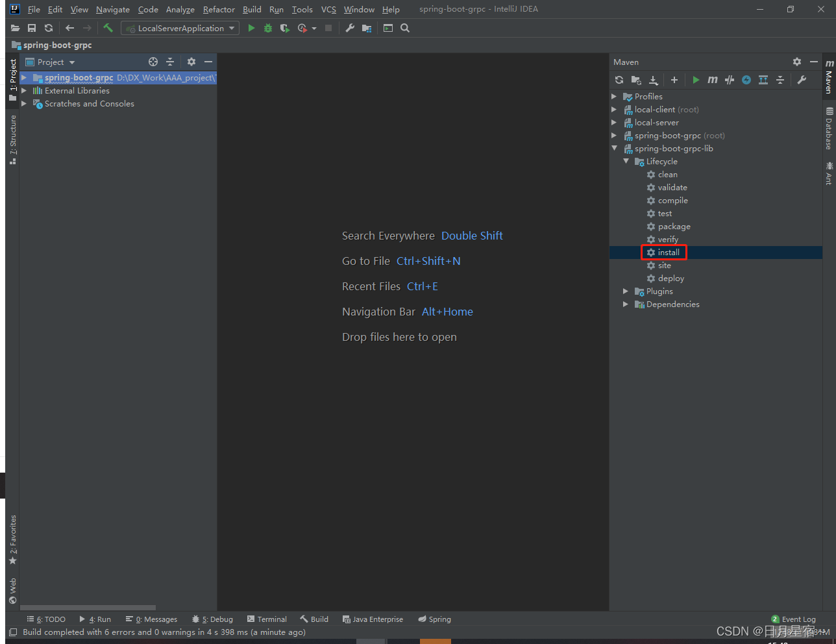
Task: Expand Profiles in Maven tree
Action: [x=614, y=97]
